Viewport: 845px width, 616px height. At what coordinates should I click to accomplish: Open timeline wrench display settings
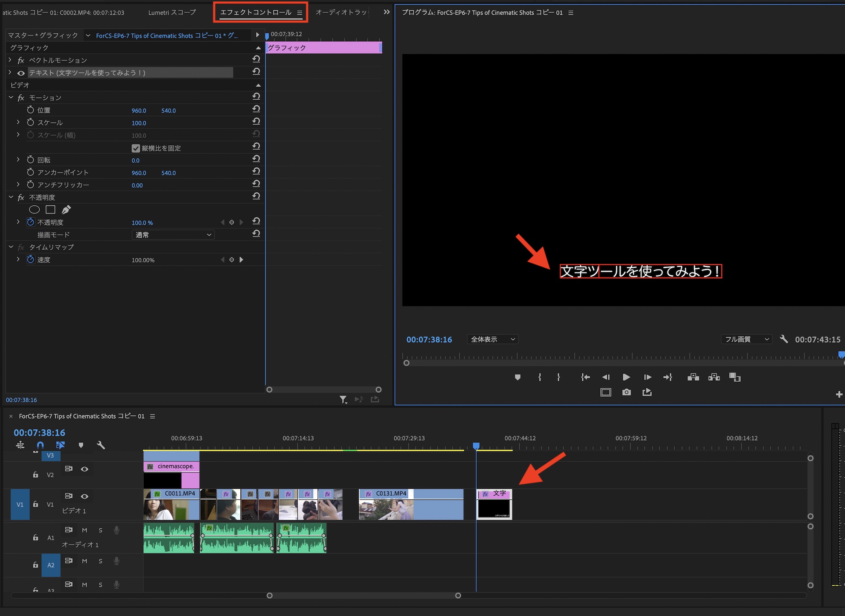pos(101,445)
